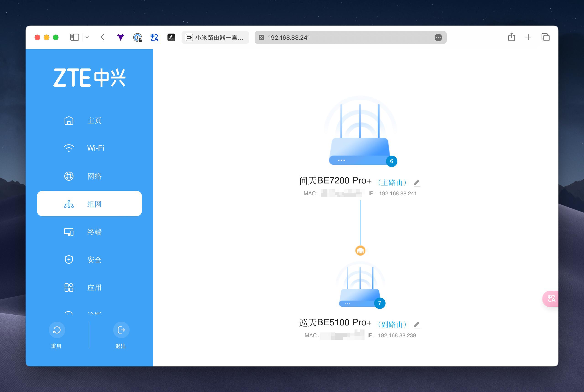Click the 终端 devices icon
Screen dimensions: 584x392
tap(69, 232)
